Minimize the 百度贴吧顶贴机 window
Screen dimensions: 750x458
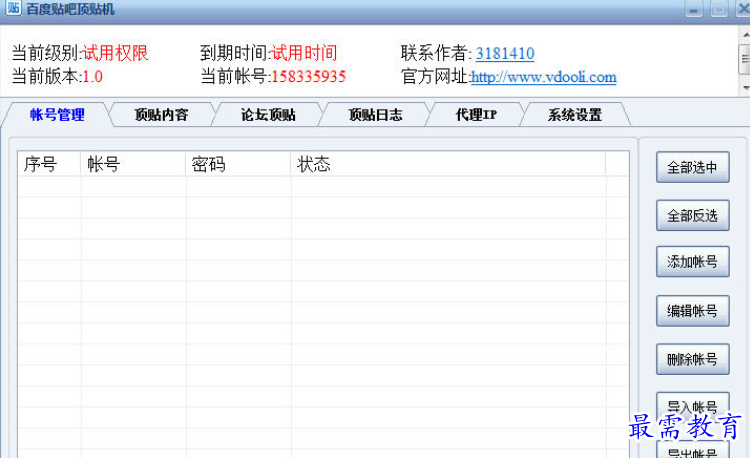(694, 9)
